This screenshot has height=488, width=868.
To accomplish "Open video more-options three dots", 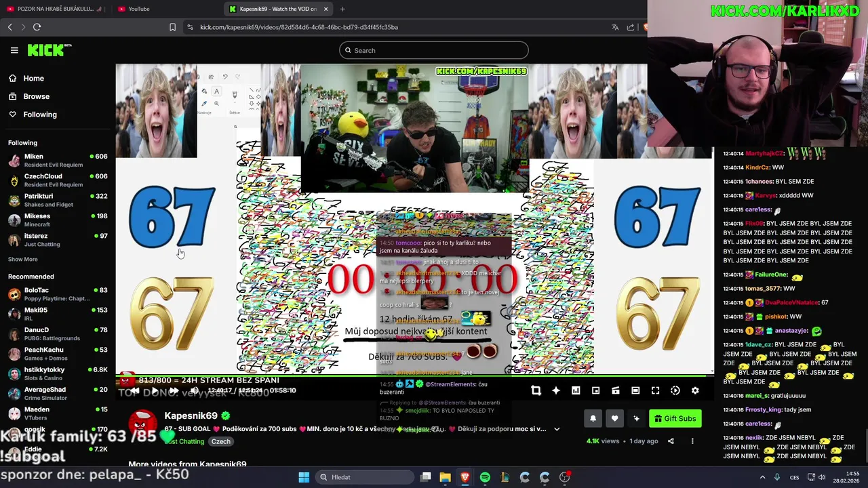I will (692, 441).
